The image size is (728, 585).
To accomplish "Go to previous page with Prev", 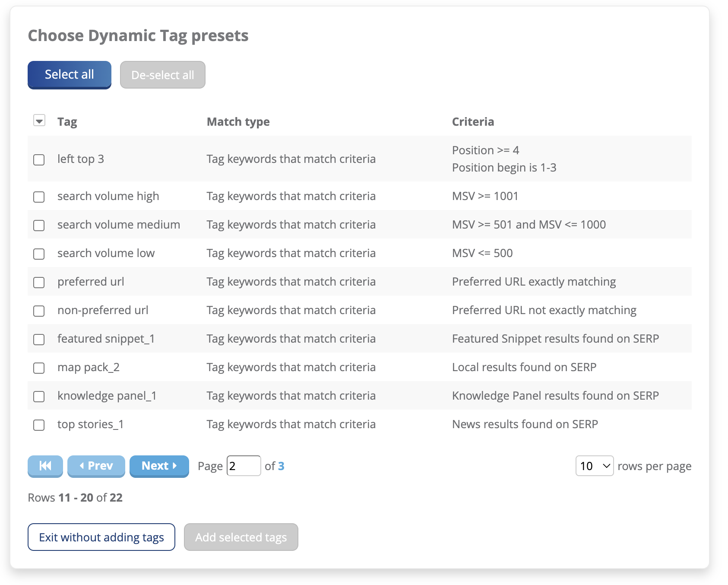I will click(x=96, y=466).
